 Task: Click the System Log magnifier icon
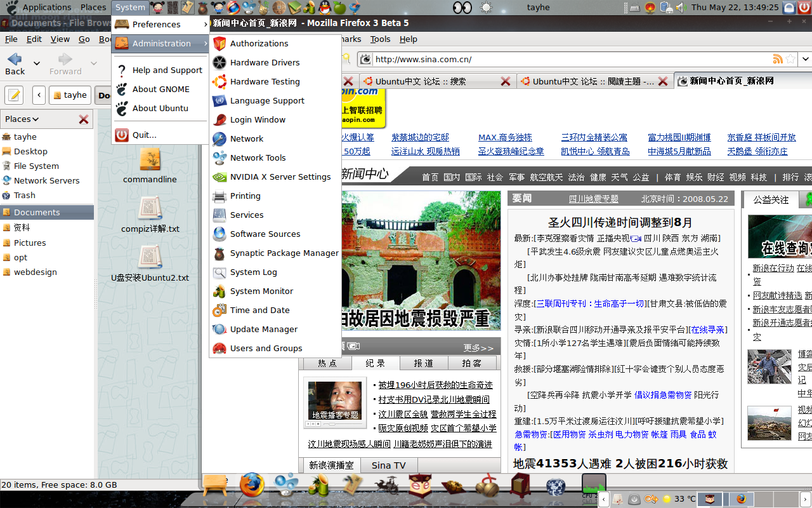219,272
